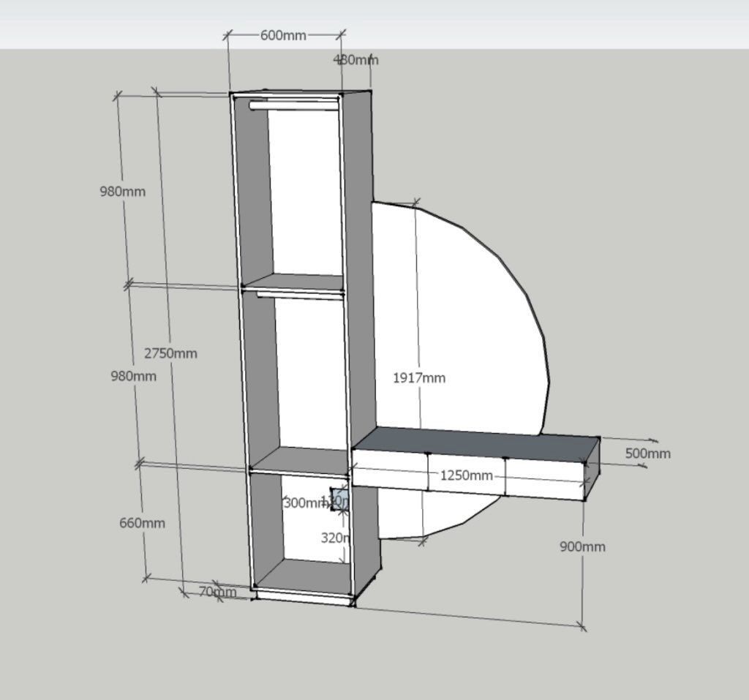Select the 980mm label beside the middle compartment

(133, 376)
